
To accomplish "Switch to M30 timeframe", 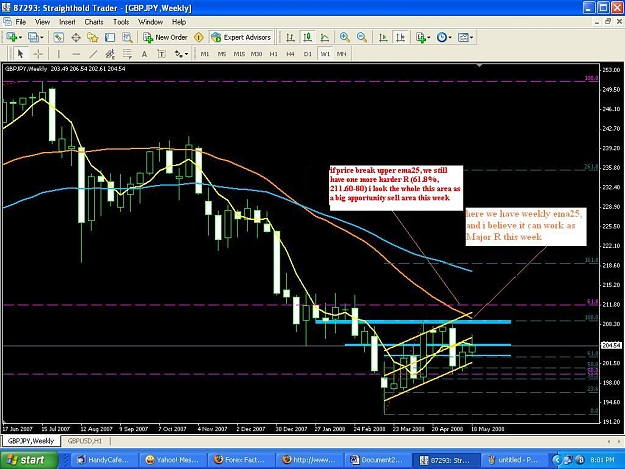I will click(256, 54).
